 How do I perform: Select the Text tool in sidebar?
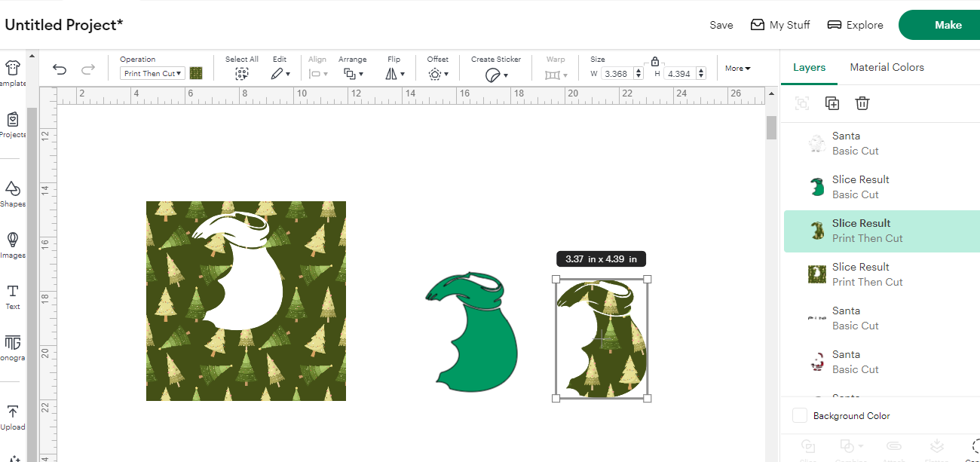point(13,295)
